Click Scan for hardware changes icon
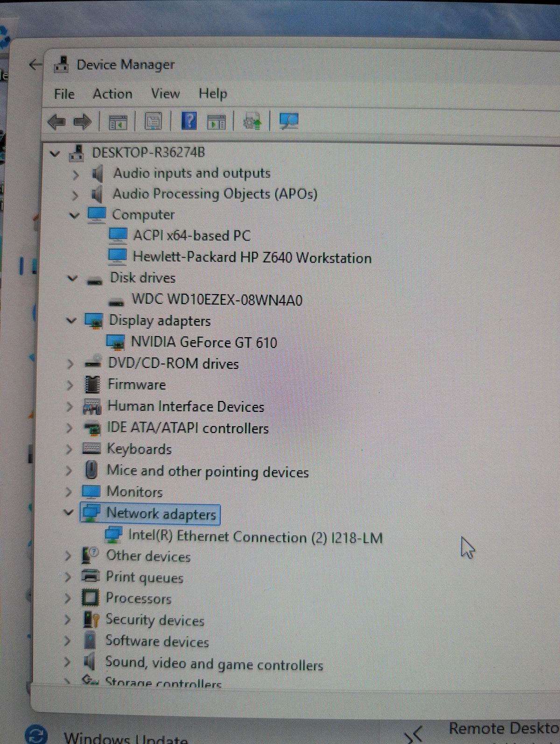The width and height of the screenshot is (560, 744). 289,121
